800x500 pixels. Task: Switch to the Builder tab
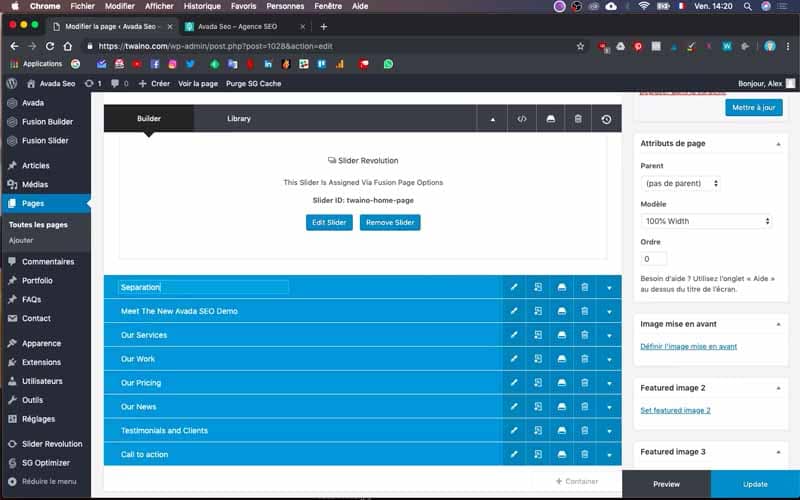tap(148, 118)
